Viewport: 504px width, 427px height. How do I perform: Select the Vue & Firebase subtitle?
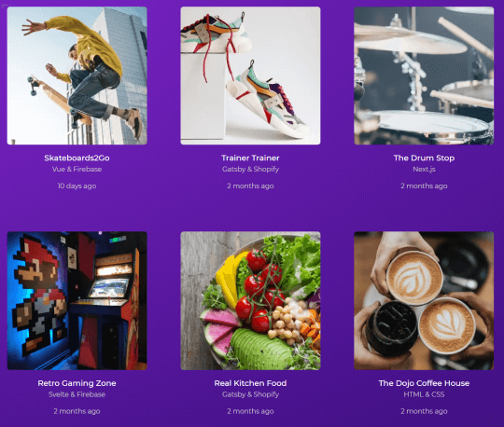[77, 169]
